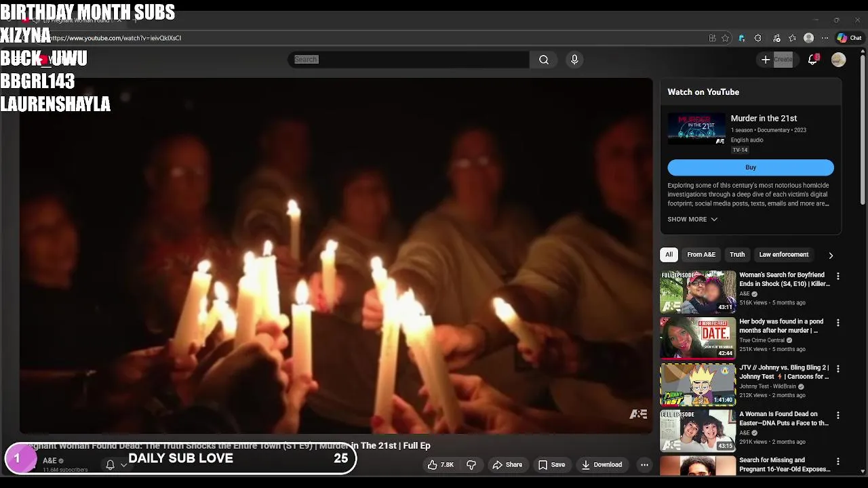Open Her body was found in pond thumbnail

click(698, 338)
